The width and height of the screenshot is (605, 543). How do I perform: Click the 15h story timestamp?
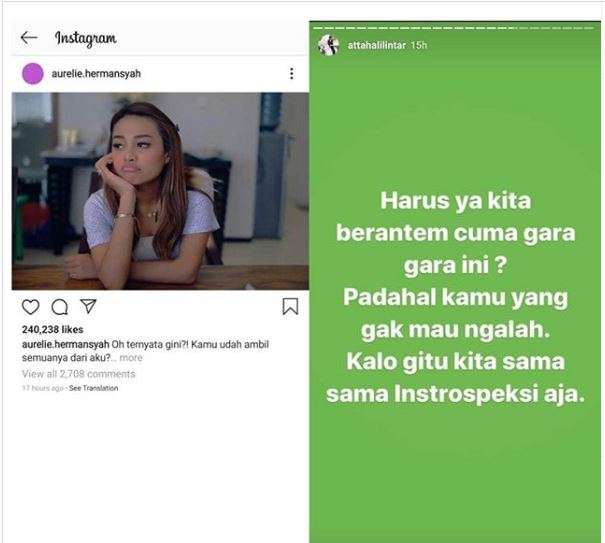[x=419, y=46]
